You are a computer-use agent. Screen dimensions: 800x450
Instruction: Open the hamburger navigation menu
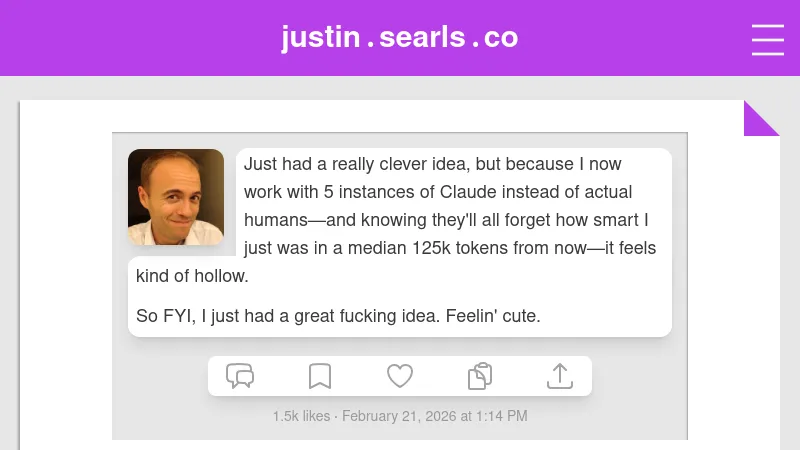click(x=767, y=39)
